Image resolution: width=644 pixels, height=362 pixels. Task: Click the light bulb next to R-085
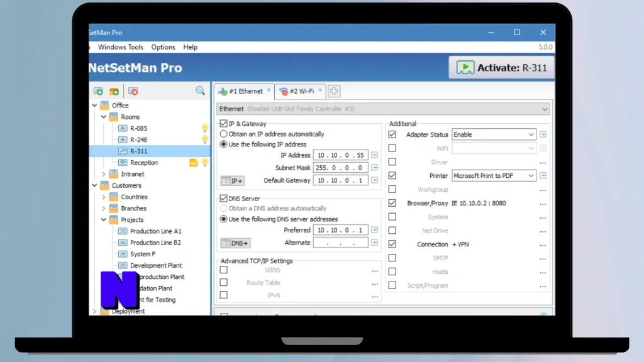coord(204,128)
